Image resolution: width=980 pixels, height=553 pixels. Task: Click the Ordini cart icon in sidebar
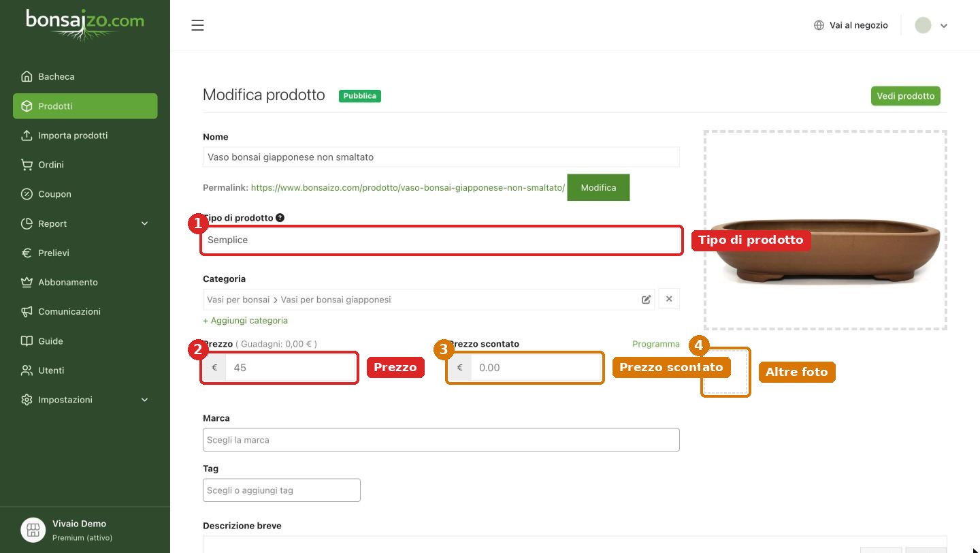27,165
